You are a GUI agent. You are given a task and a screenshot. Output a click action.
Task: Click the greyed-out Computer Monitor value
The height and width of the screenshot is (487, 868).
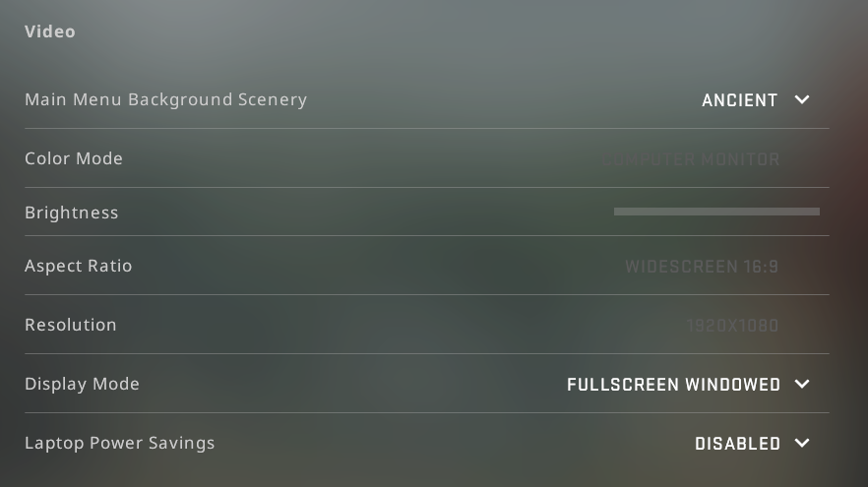[x=696, y=159]
